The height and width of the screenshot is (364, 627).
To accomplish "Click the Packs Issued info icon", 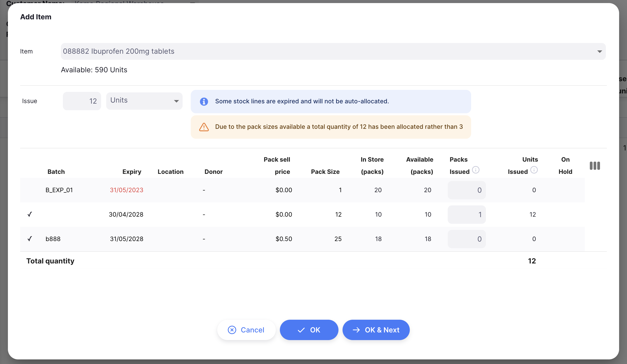I will [475, 170].
